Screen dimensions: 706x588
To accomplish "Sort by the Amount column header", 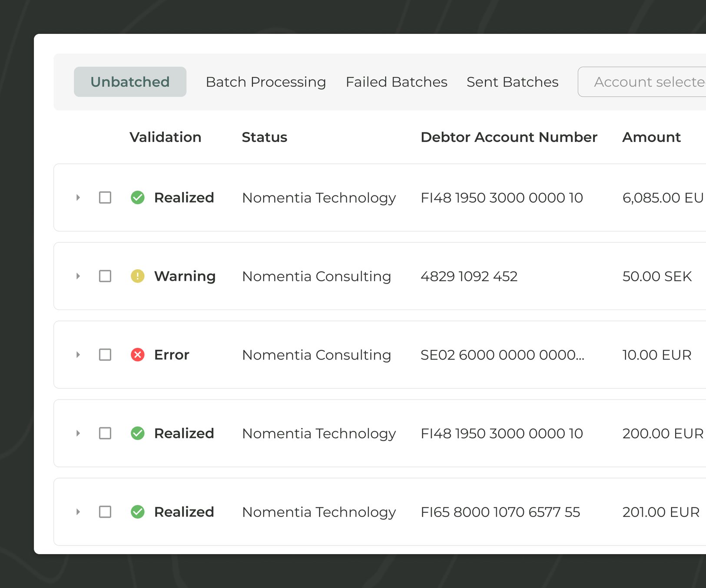I will click(x=651, y=137).
